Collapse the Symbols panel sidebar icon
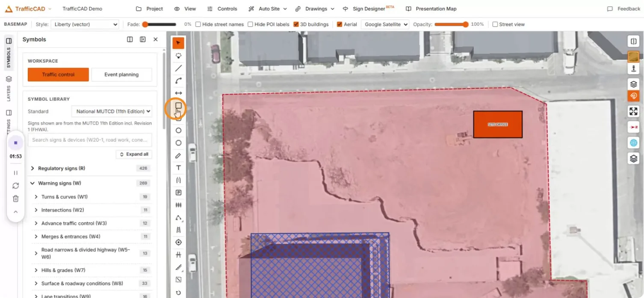The height and width of the screenshot is (298, 644). [142, 39]
